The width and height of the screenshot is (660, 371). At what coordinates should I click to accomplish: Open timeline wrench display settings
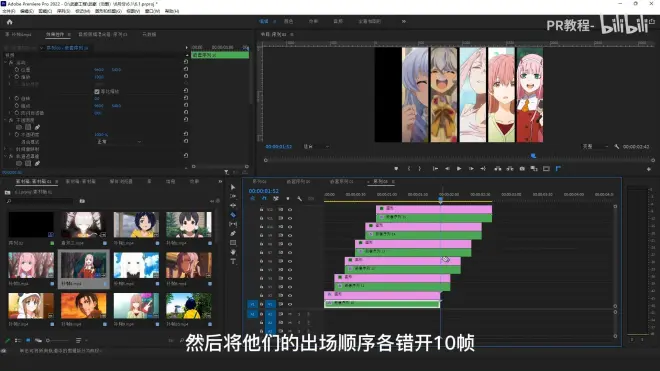pyautogui.click(x=299, y=198)
